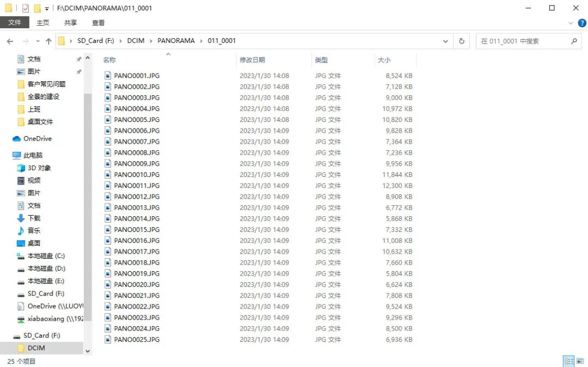Go back with the Back arrow
Viewport: 588px width, 367px height.
click(x=10, y=41)
